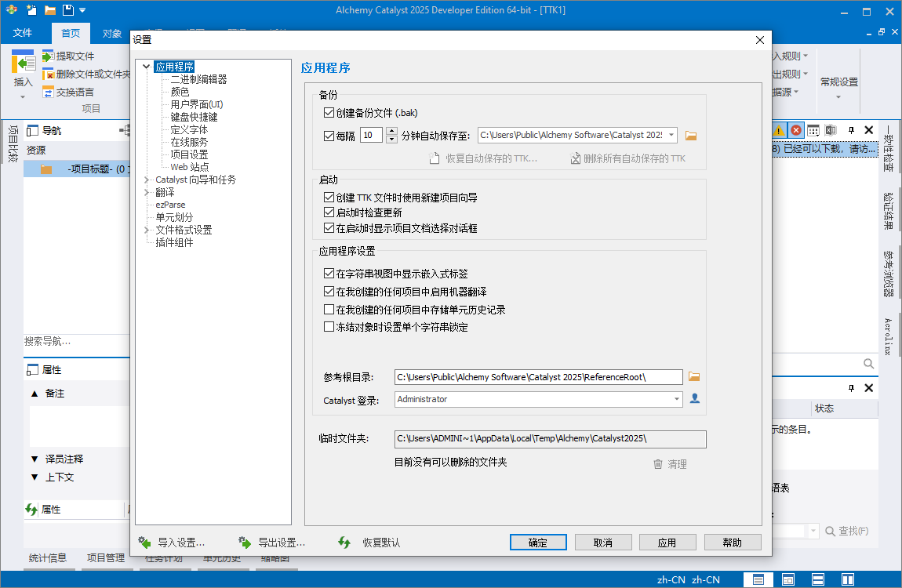Select 二进制编辑器 in settings tree
Image resolution: width=902 pixels, height=588 pixels.
coord(198,79)
